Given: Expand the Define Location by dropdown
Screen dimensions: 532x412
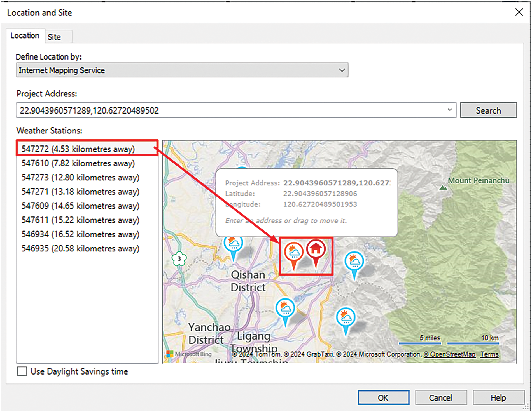Looking at the screenshot, I should click(342, 70).
